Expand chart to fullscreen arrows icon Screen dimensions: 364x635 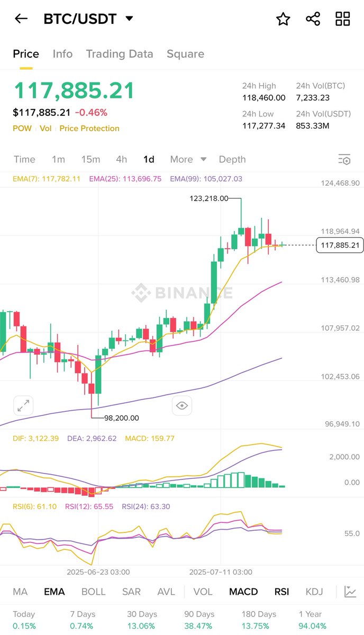(x=23, y=406)
